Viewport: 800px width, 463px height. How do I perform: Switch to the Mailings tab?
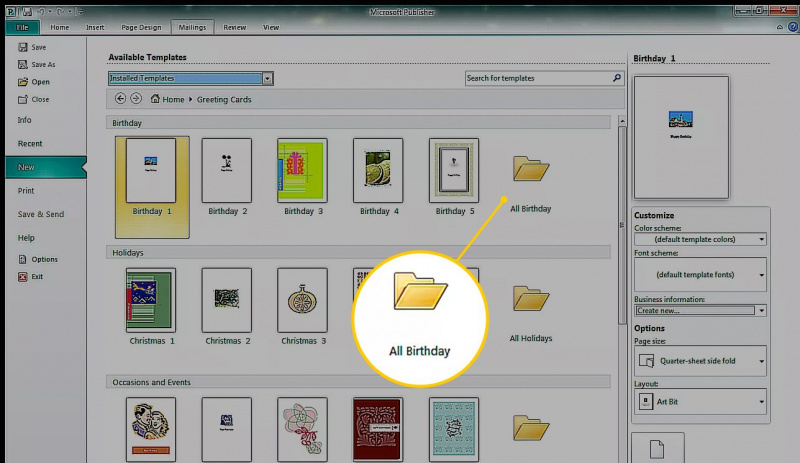(192, 27)
